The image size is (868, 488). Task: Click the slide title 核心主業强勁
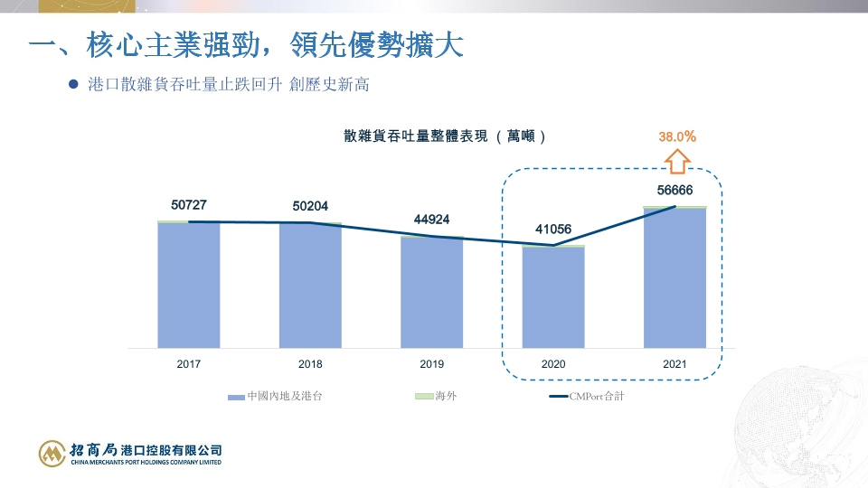click(x=174, y=45)
